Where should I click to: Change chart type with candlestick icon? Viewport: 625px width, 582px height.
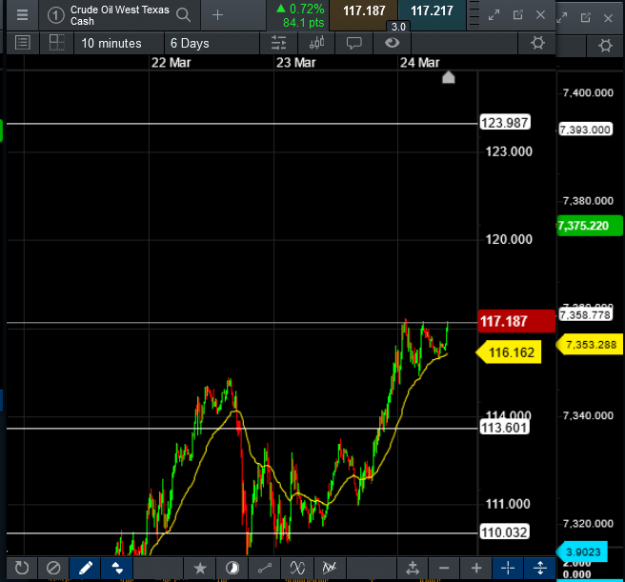tap(316, 43)
